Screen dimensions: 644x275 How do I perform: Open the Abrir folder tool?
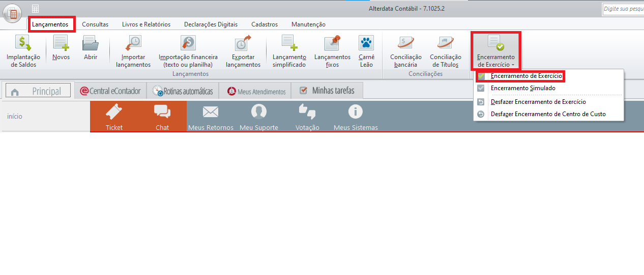click(91, 48)
